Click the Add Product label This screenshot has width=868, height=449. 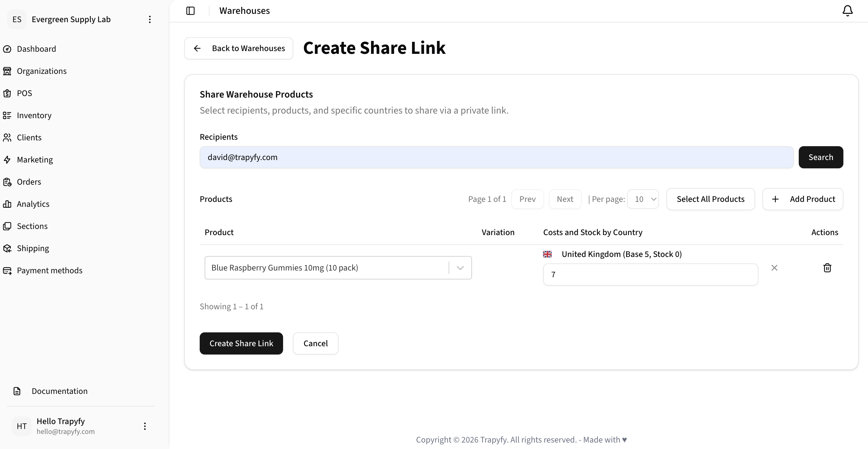[x=812, y=199]
